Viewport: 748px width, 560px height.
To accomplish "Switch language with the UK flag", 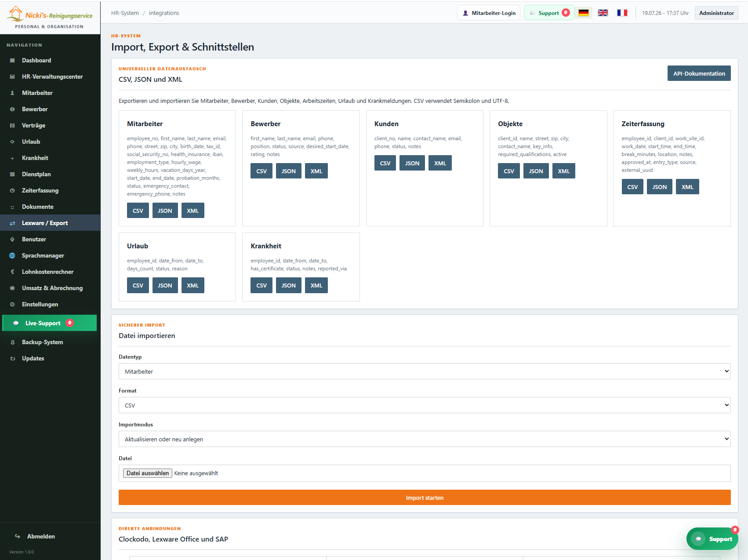I will pos(603,13).
